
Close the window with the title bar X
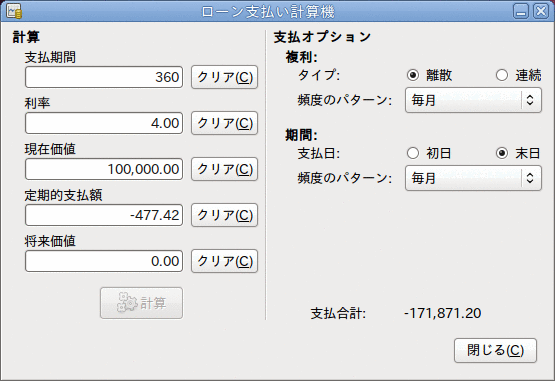pos(541,11)
